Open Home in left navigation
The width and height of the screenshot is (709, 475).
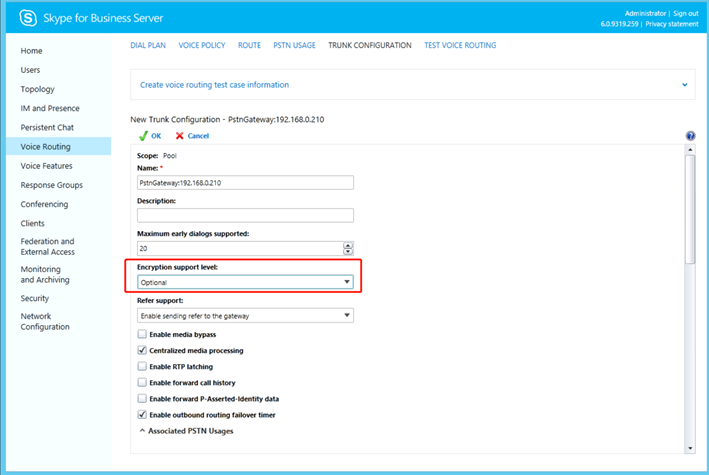[31, 51]
